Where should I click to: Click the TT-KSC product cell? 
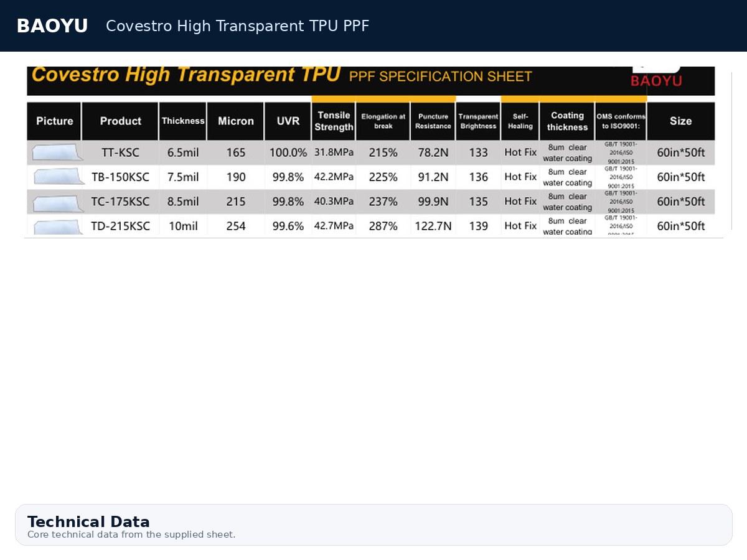click(x=120, y=152)
